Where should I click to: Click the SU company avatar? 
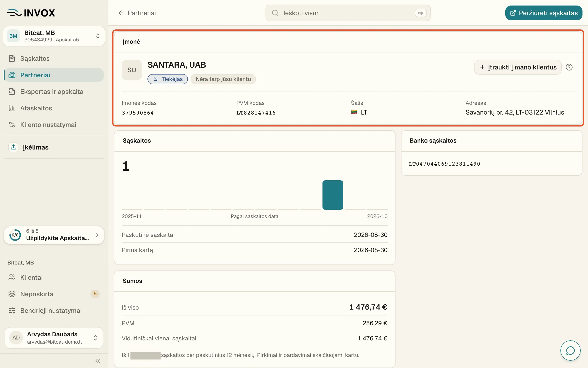click(132, 70)
